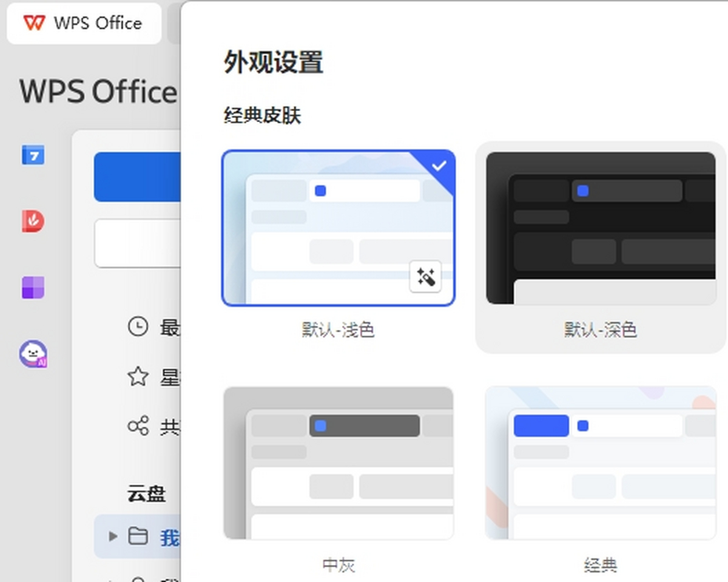Screen dimensions: 728x582
Task: Open the calendar icon with number 7
Action: pos(33,156)
